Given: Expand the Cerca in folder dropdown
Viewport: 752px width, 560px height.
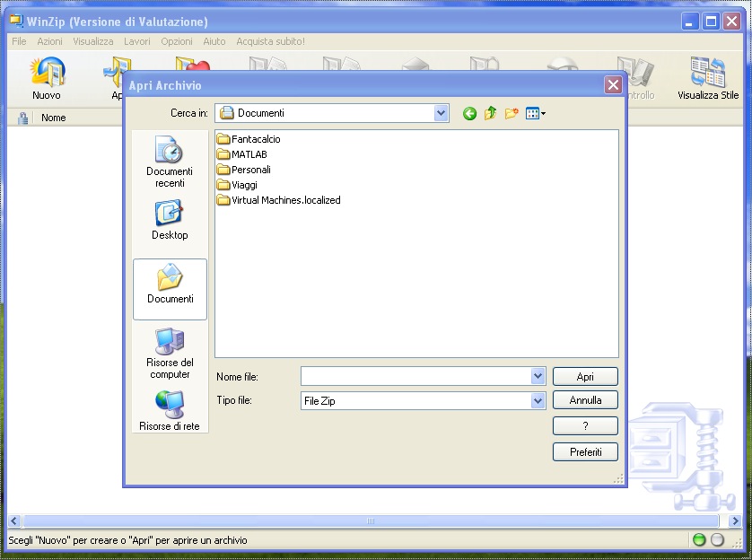Looking at the screenshot, I should [x=441, y=113].
